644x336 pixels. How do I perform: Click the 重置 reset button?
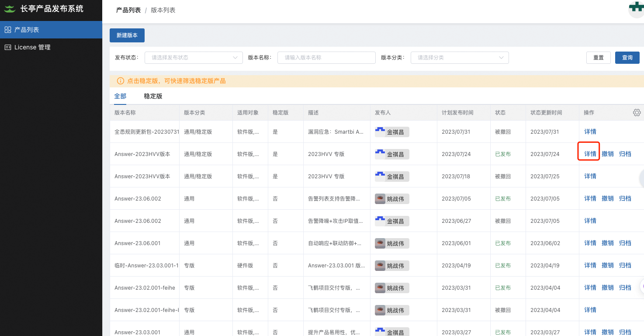tap(598, 58)
